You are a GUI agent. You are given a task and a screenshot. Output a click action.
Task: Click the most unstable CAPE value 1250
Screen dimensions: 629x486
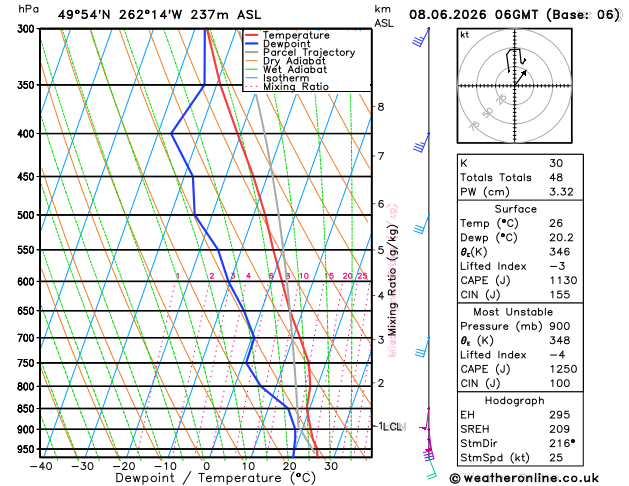point(563,369)
